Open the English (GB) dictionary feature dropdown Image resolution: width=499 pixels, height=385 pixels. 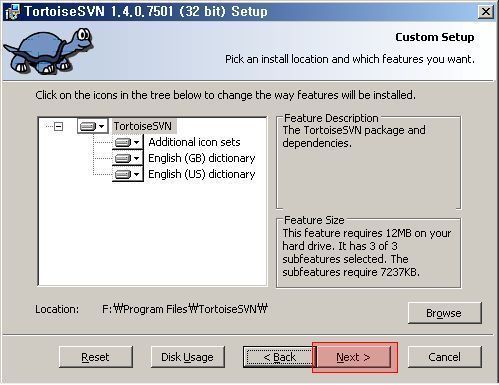tap(128, 158)
